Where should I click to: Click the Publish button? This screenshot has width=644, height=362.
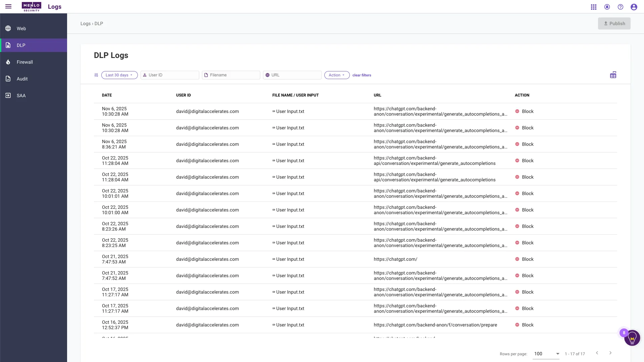pyautogui.click(x=614, y=23)
